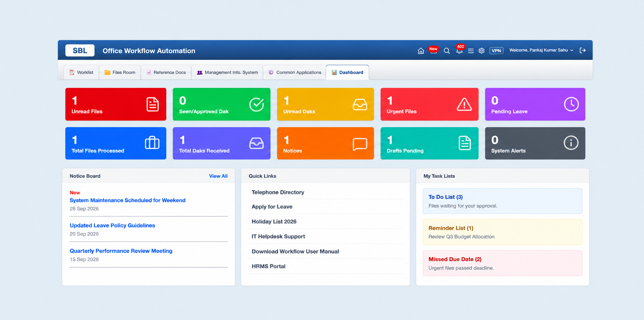
Task: Select the Reference Docs tab
Action: tap(166, 72)
